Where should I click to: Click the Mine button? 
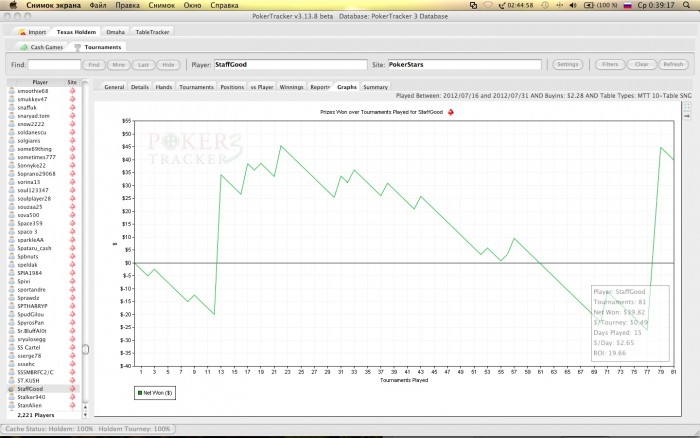118,65
